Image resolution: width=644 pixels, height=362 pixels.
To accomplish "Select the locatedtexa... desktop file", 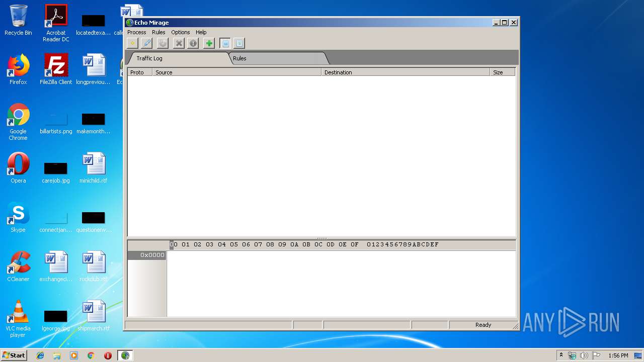I will point(94,24).
